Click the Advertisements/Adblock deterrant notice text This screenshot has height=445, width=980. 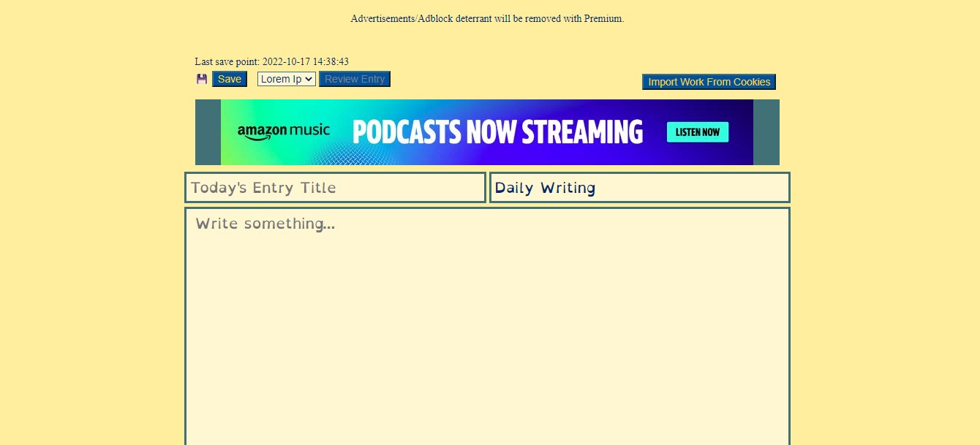[x=487, y=18]
